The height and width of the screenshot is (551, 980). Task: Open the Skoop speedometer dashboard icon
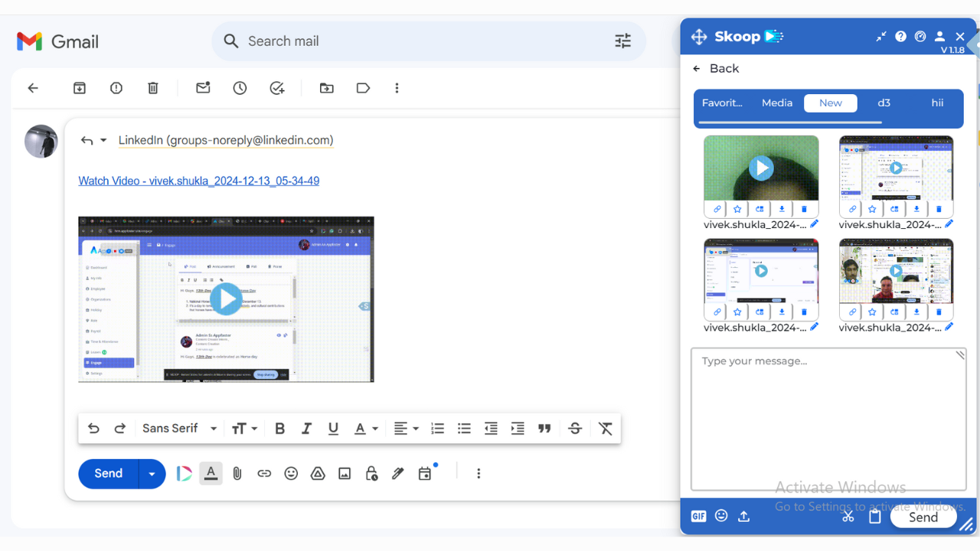(x=920, y=36)
